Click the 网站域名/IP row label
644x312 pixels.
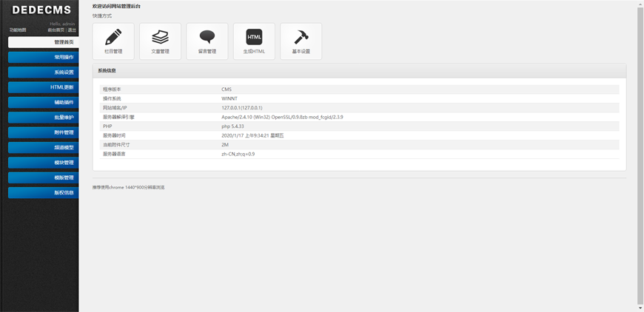115,108
